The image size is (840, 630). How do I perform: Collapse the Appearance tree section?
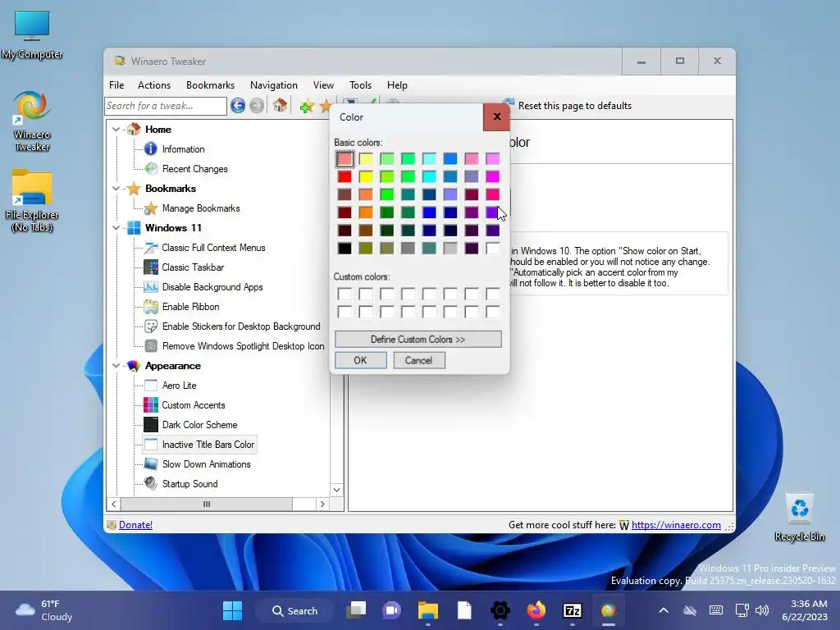(116, 366)
